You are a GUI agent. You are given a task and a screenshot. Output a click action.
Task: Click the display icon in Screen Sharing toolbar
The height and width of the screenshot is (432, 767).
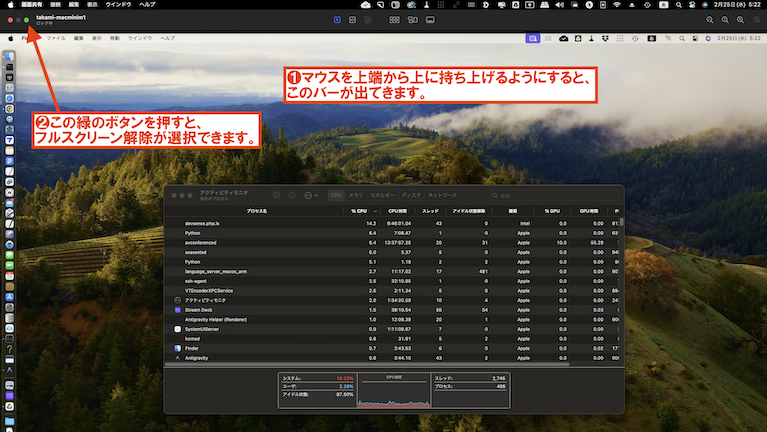(431, 20)
